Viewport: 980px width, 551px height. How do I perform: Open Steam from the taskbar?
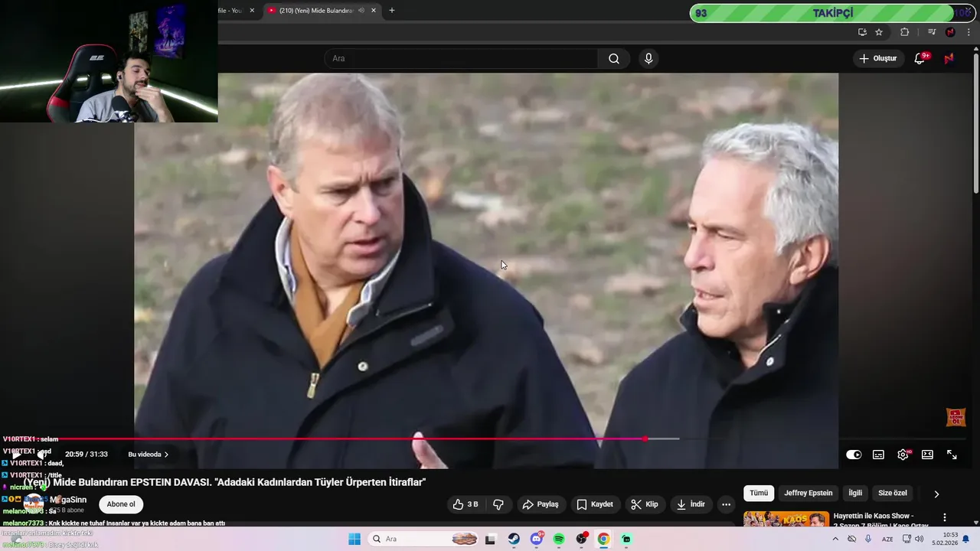[x=514, y=539]
